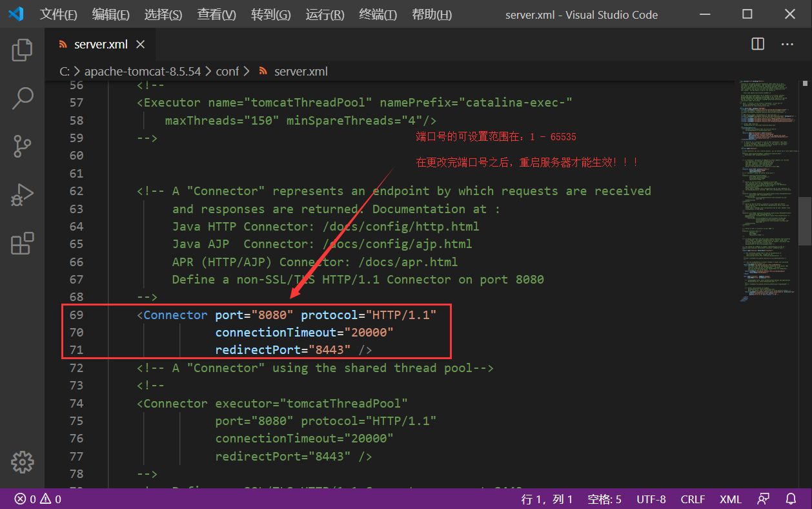Click maxThreads="150" on line 58
The height and width of the screenshot is (509, 812).
point(222,120)
